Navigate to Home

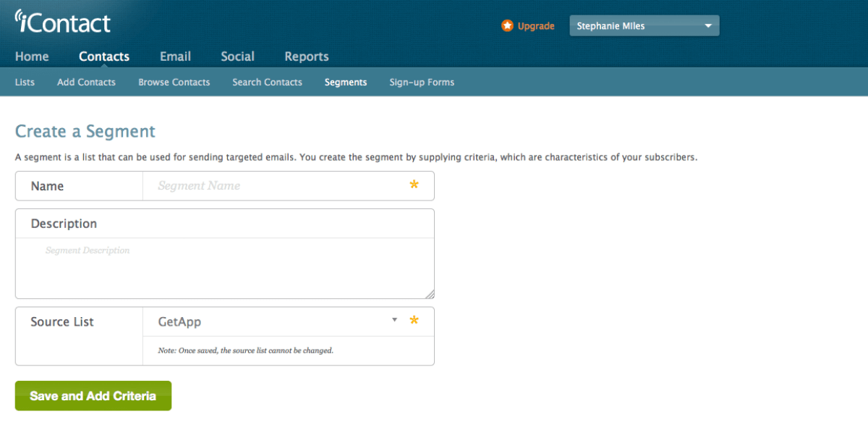click(x=32, y=56)
